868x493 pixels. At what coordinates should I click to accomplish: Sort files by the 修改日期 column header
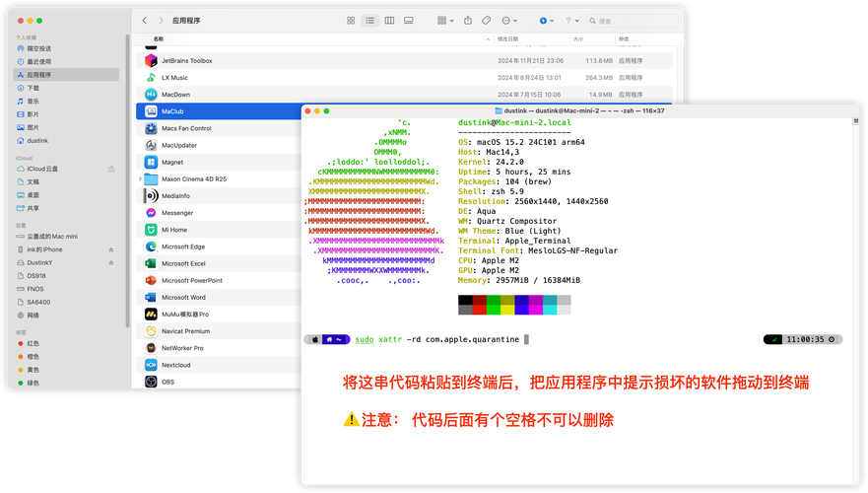point(508,39)
